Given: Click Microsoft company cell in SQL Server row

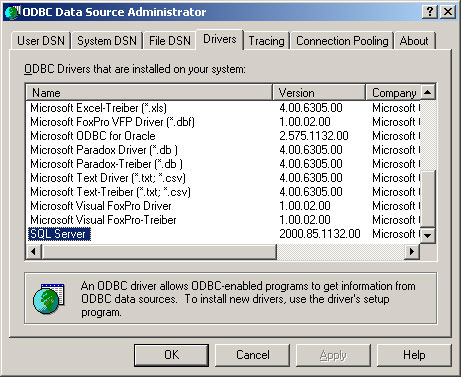Looking at the screenshot, I should tap(396, 234).
